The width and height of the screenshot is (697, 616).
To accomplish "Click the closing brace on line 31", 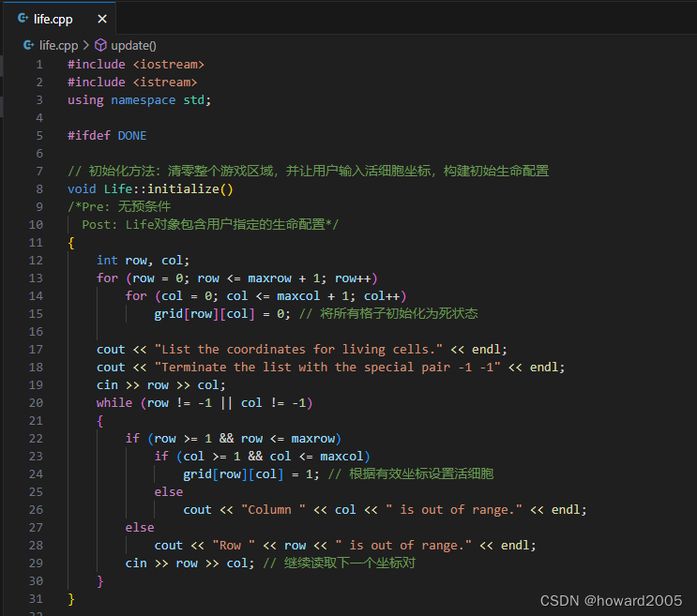I will pos(71,598).
